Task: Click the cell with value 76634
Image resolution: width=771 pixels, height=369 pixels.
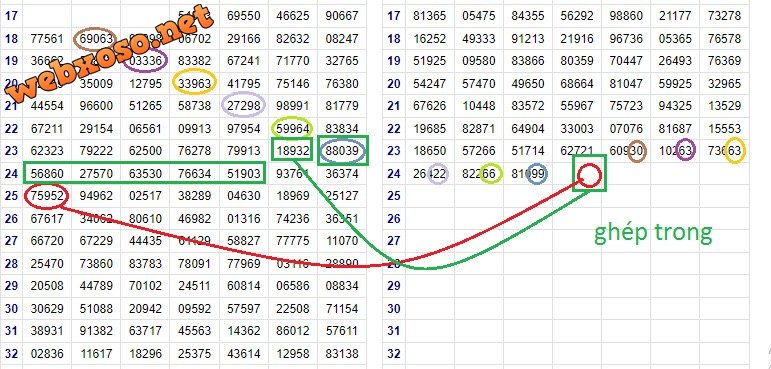Action: (195, 173)
